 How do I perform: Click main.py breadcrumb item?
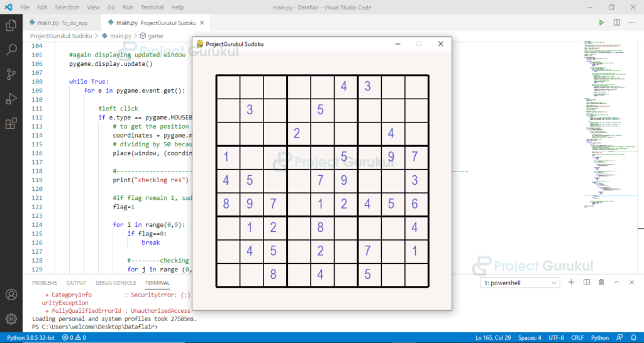[x=117, y=36]
